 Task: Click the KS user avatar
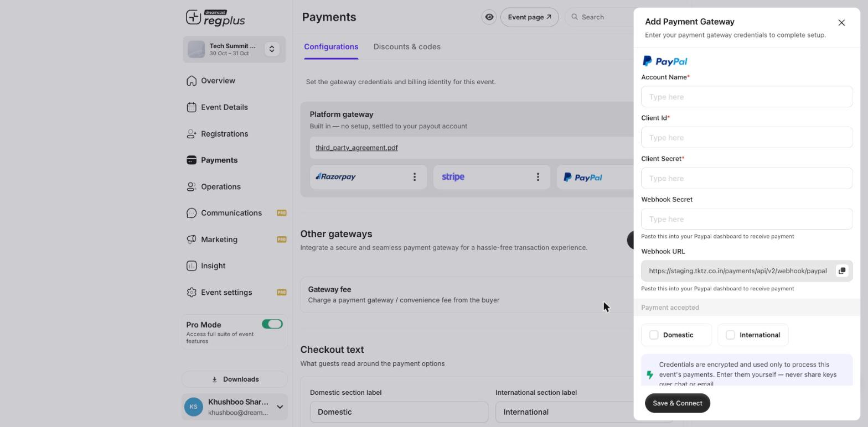point(194,407)
